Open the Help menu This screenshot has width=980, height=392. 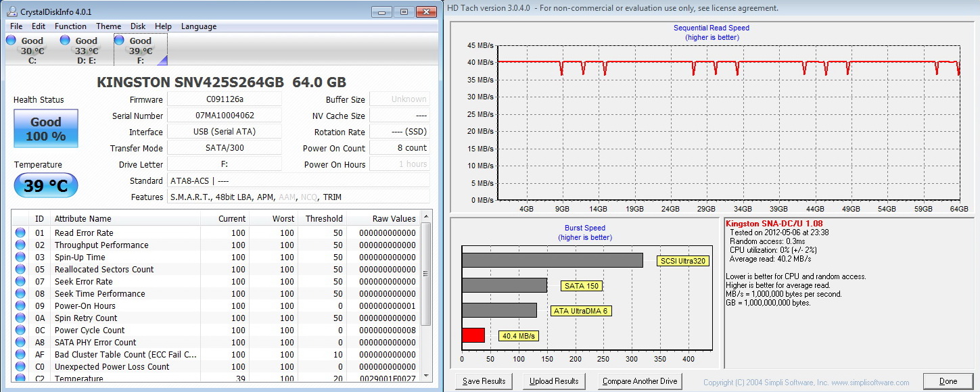point(163,26)
